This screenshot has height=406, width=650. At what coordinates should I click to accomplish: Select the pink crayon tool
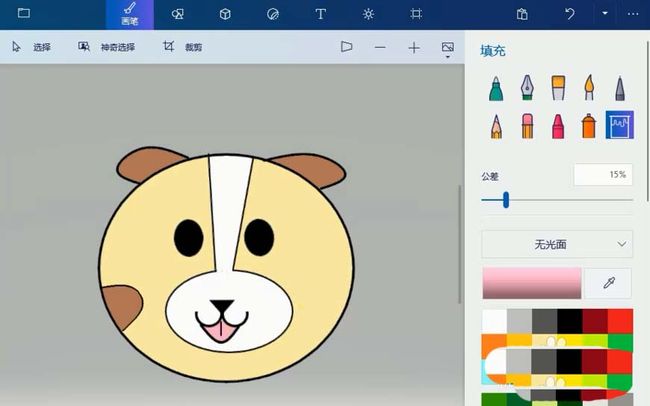(x=558, y=126)
